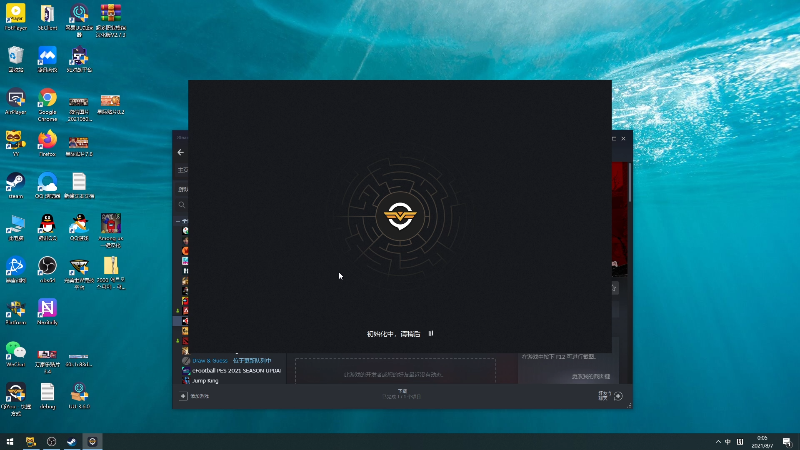Click the dashed screenshot placeholder box in Steam
This screenshot has width=800, height=450.
[x=395, y=371]
